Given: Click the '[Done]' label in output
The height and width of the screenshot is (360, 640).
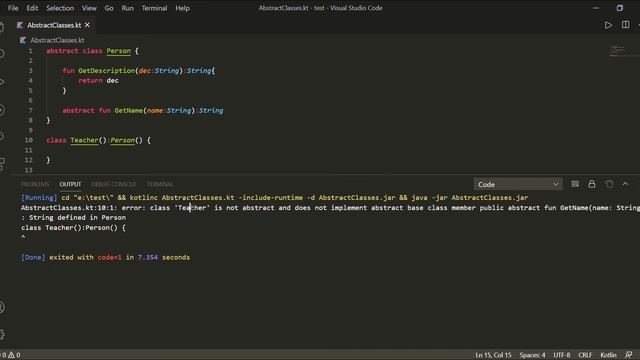Looking at the screenshot, I should click(x=33, y=257).
